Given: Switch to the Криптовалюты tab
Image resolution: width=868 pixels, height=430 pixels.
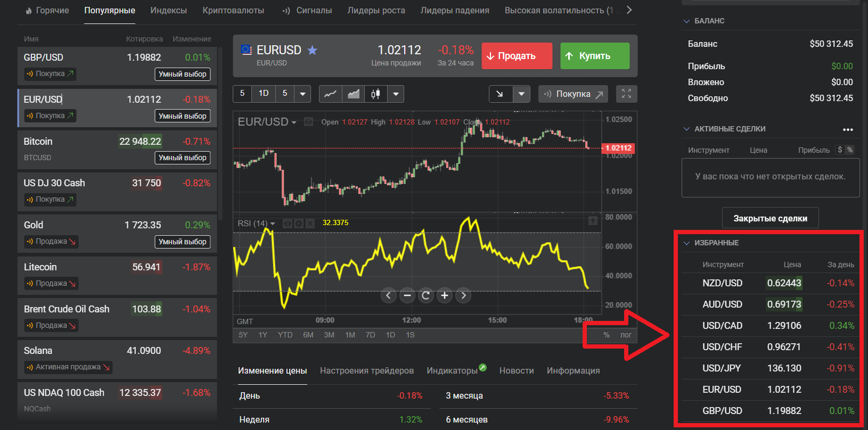Looking at the screenshot, I should (233, 11).
